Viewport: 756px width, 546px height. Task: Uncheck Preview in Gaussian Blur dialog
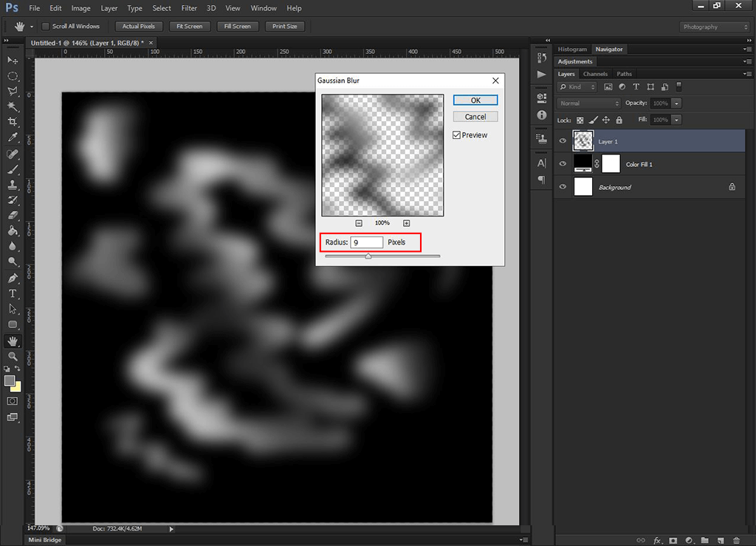click(x=456, y=135)
